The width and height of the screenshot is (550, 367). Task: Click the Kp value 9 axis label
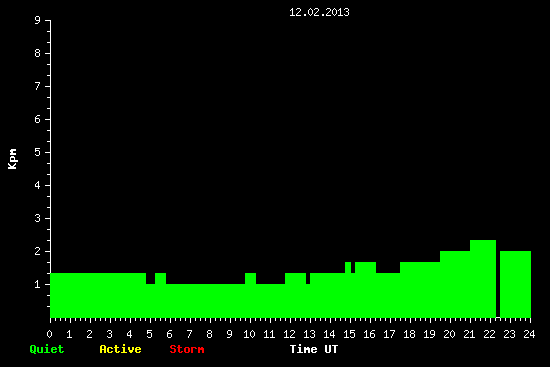point(38,20)
